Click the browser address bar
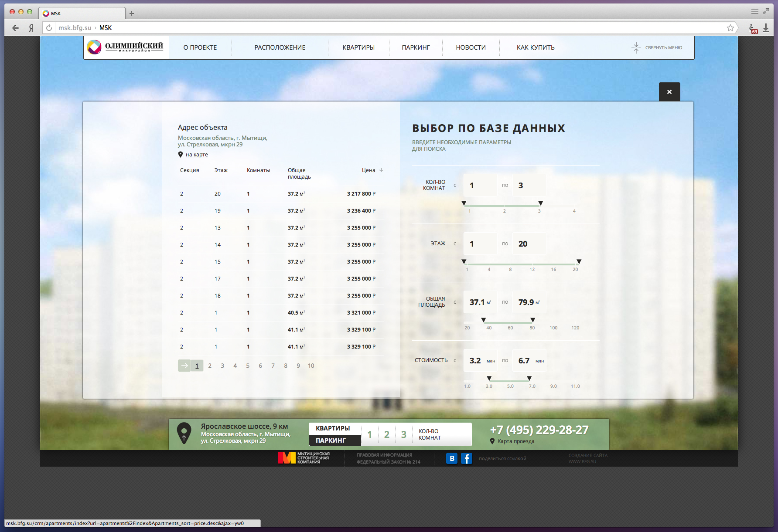This screenshot has width=778, height=532. pos(390,28)
